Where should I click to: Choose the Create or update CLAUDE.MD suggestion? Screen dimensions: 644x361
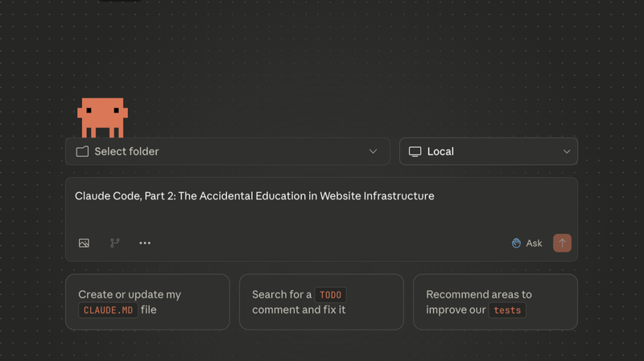147,302
